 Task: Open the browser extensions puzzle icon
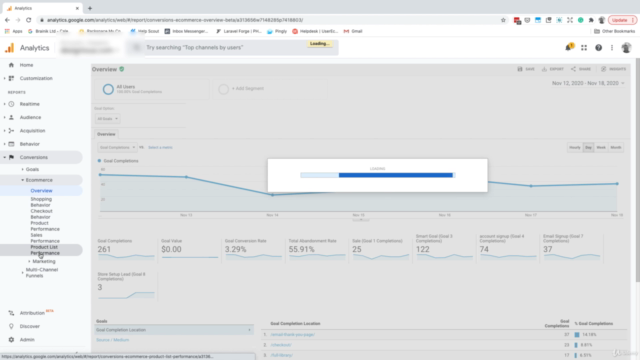coord(591,20)
